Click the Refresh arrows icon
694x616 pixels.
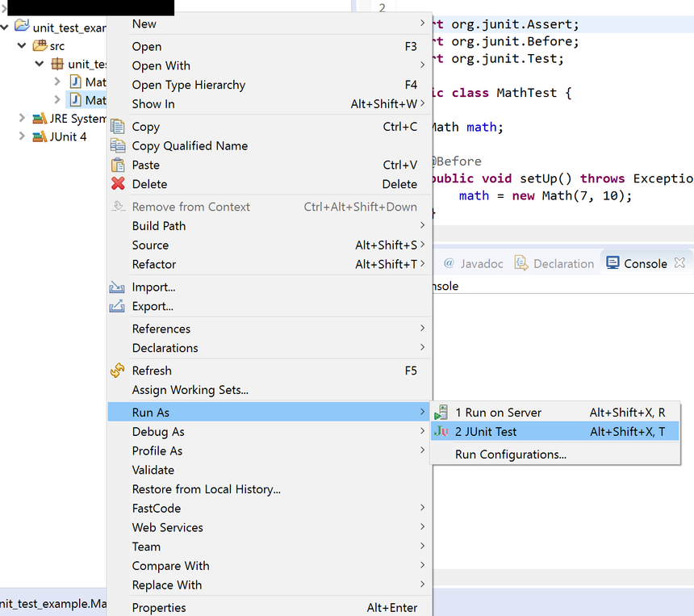(118, 371)
